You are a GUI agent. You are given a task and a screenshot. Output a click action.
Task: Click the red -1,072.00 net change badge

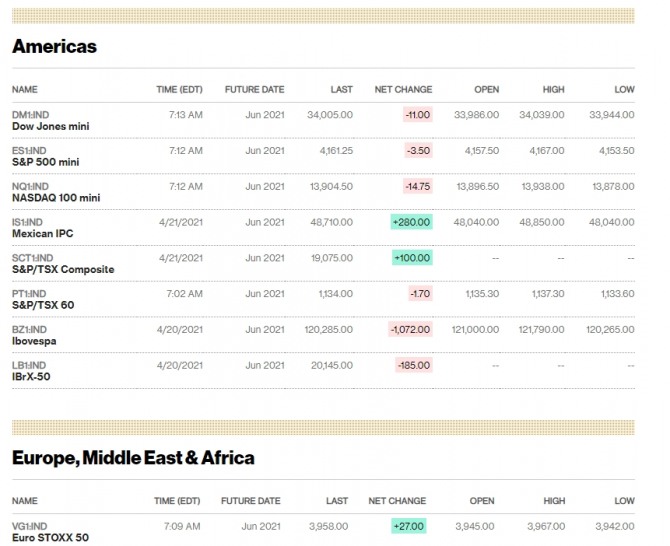coord(408,329)
